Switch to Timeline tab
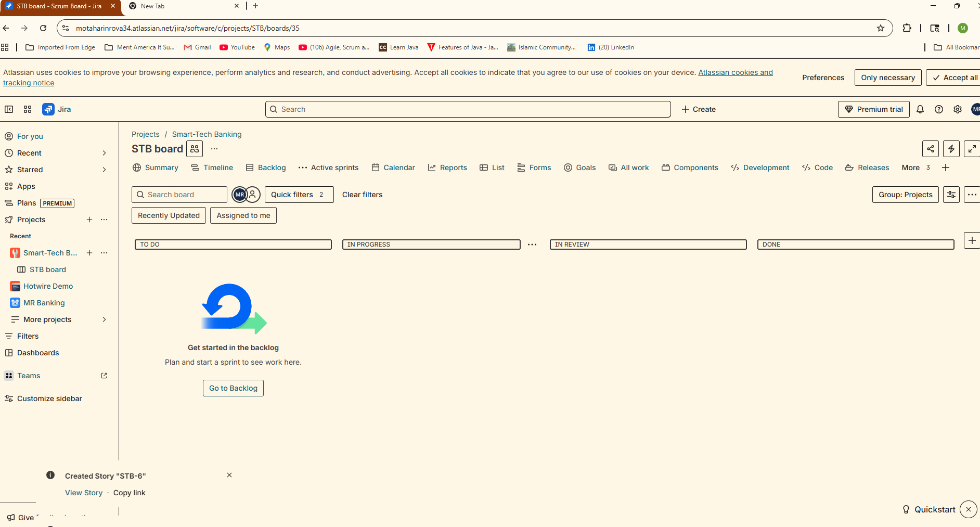Viewport: 980px width, 527px height. point(212,168)
